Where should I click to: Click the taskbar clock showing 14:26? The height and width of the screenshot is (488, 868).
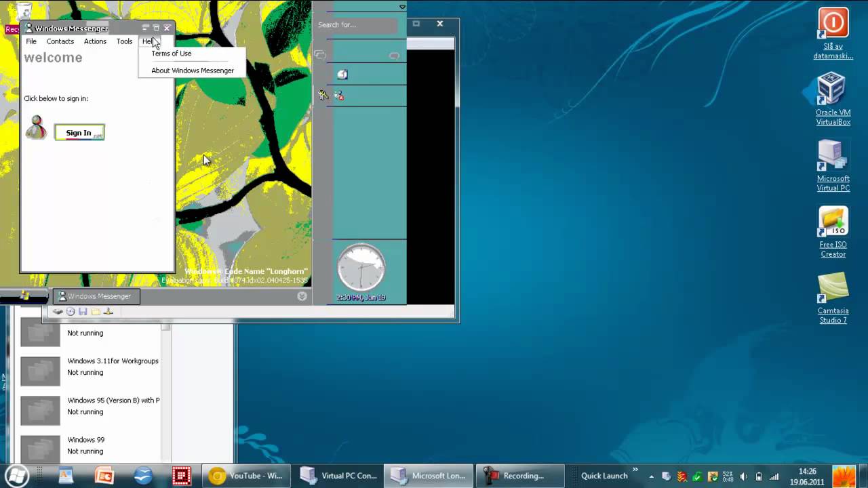tap(807, 476)
